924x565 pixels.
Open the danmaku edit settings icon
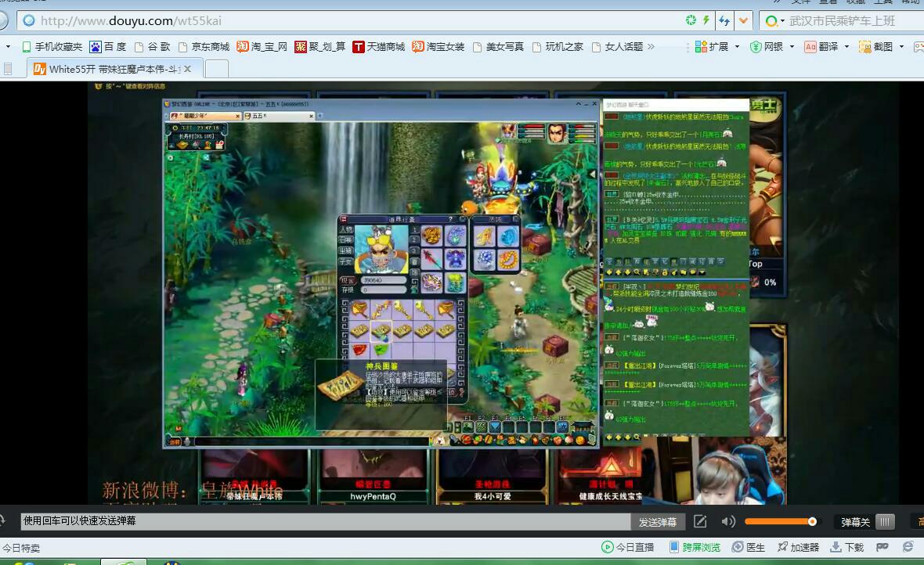tap(700, 521)
